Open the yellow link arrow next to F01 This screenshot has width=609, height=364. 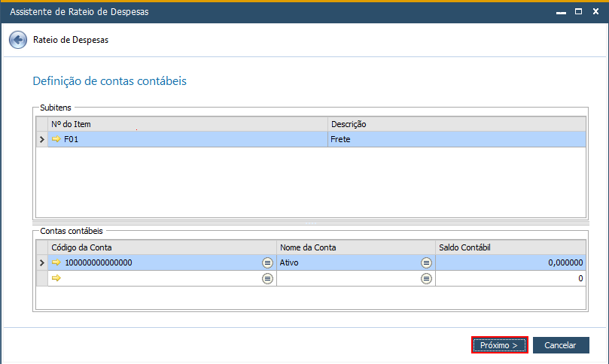(x=56, y=139)
